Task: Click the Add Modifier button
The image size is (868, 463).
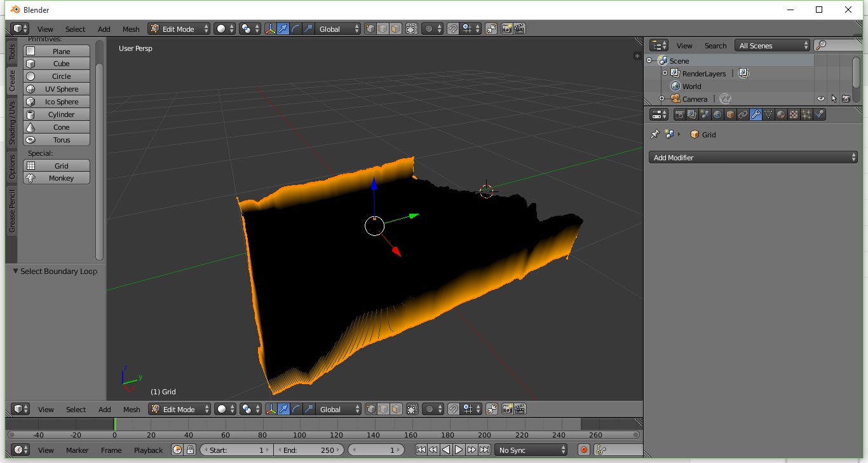Action: coord(752,157)
